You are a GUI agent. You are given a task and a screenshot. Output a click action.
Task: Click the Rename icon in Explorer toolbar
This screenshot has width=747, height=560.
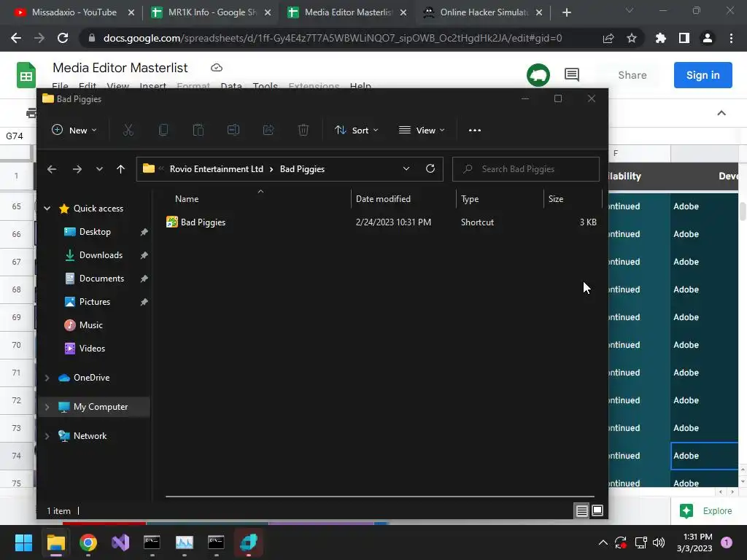pos(233,130)
